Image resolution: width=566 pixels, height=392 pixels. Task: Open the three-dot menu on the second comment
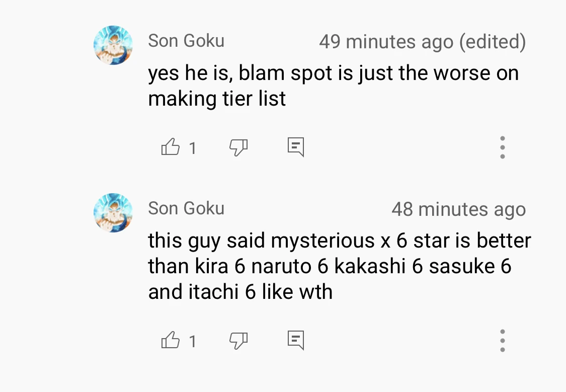click(502, 340)
